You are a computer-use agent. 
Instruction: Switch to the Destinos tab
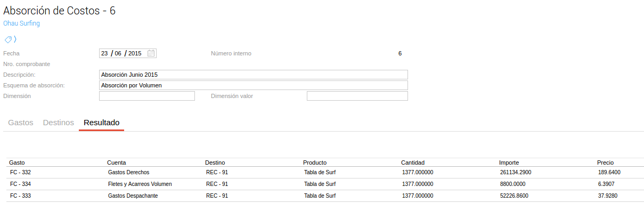tap(58, 123)
